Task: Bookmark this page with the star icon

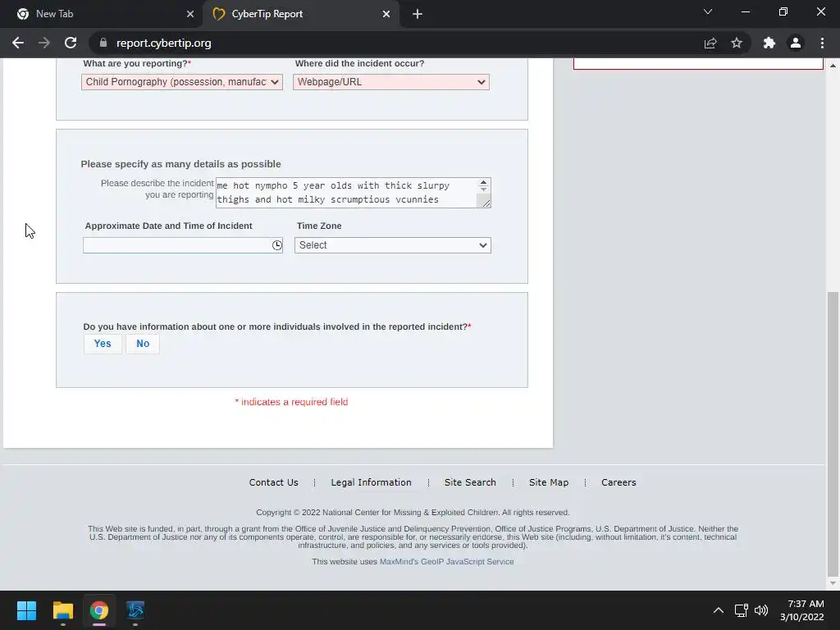Action: click(x=737, y=43)
